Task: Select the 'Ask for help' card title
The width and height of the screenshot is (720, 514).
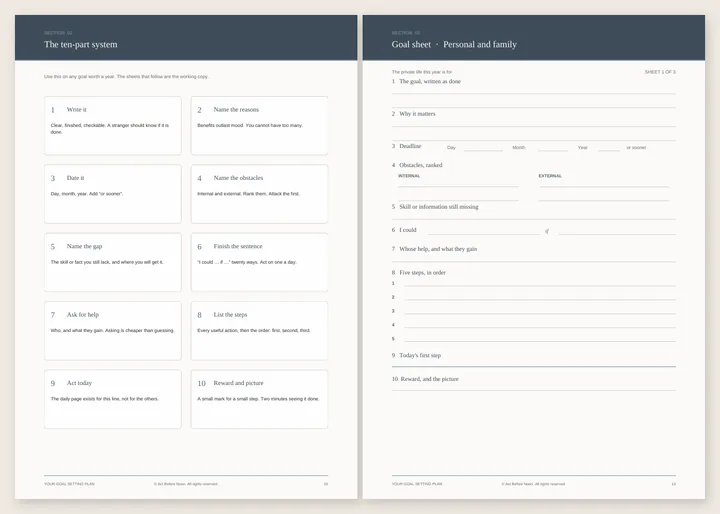Action: pos(83,315)
